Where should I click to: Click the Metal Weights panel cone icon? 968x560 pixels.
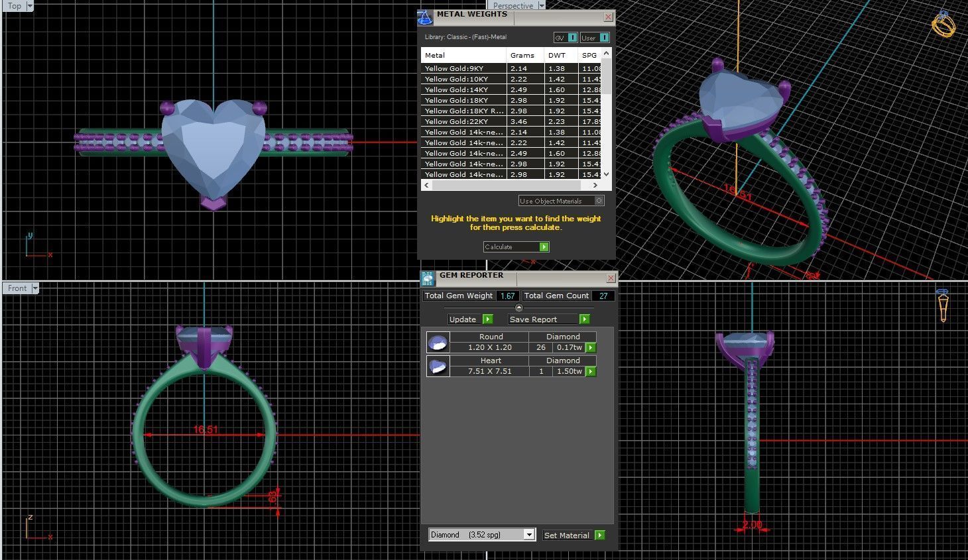[425, 17]
